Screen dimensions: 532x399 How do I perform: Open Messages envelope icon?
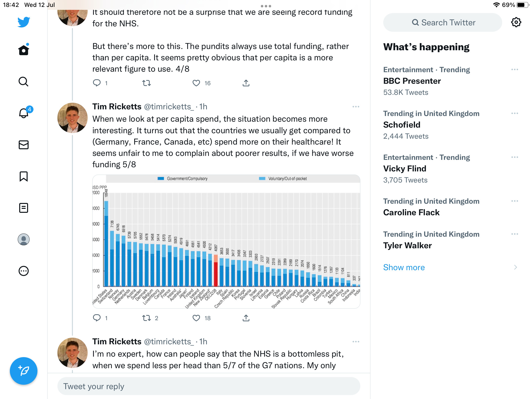pyautogui.click(x=24, y=145)
